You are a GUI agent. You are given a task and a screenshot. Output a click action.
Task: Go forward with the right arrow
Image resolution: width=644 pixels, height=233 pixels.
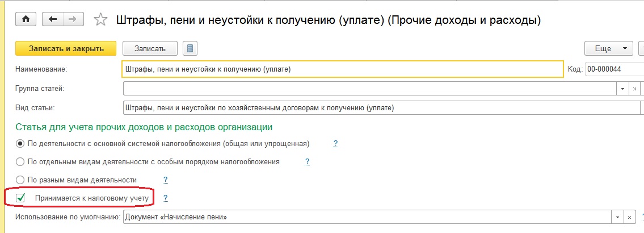tap(72, 19)
